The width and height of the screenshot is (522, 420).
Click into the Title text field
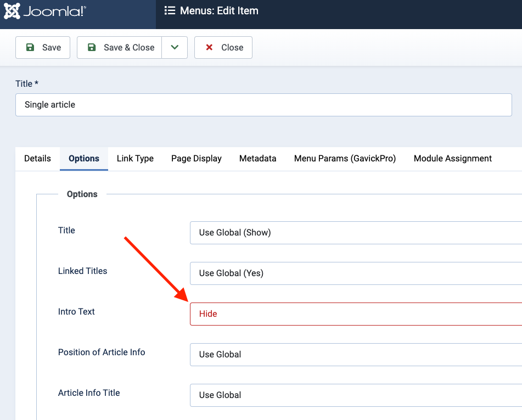click(263, 105)
